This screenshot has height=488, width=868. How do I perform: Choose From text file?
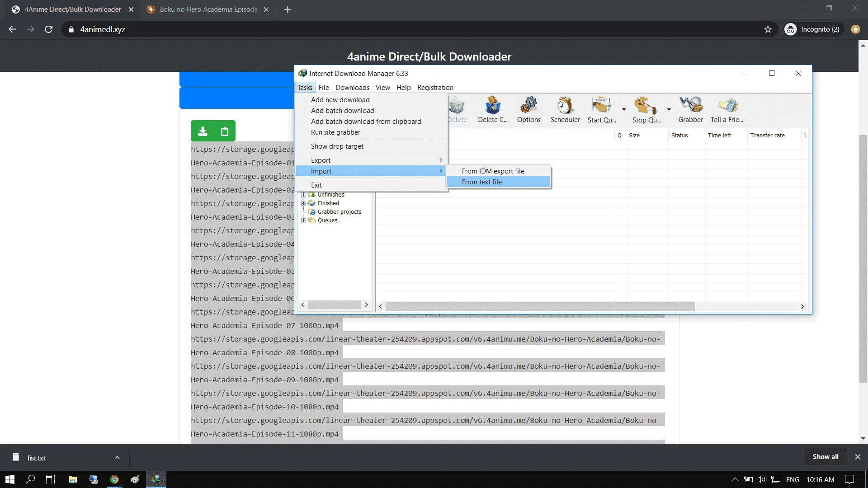pyautogui.click(x=498, y=182)
